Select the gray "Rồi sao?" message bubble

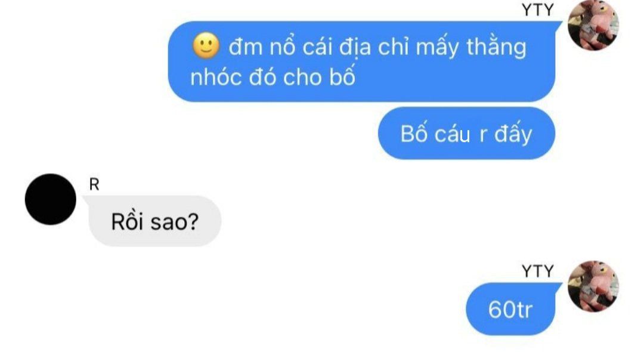point(155,221)
